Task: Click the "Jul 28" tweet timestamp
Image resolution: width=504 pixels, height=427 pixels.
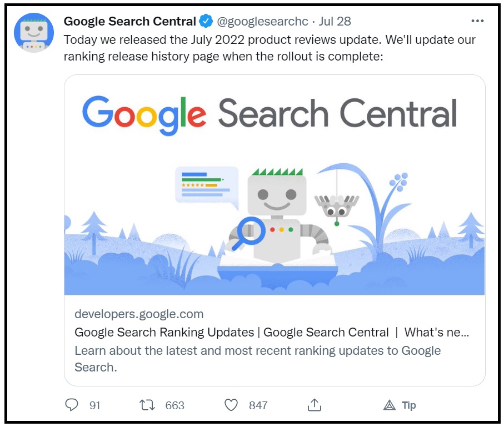Action: (x=335, y=22)
